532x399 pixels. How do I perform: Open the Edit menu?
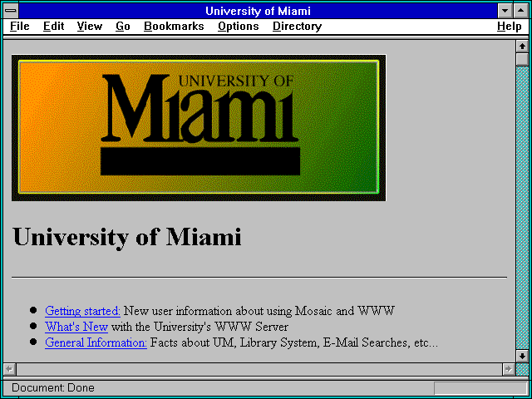point(53,27)
